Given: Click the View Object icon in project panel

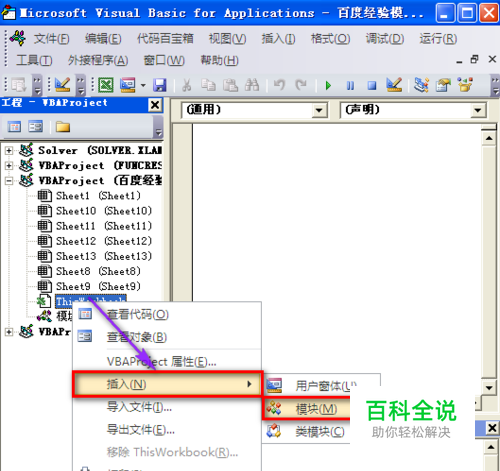Looking at the screenshot, I should [36, 127].
